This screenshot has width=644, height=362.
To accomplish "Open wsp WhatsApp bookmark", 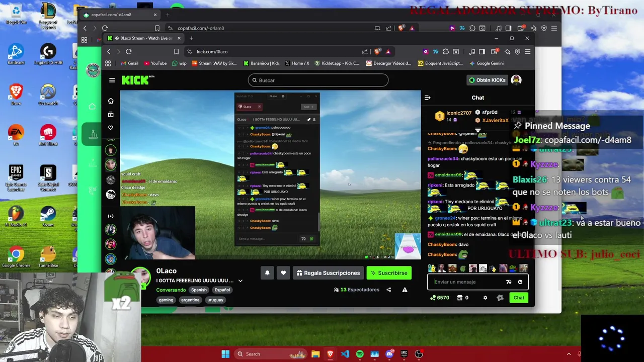I will 179,63.
